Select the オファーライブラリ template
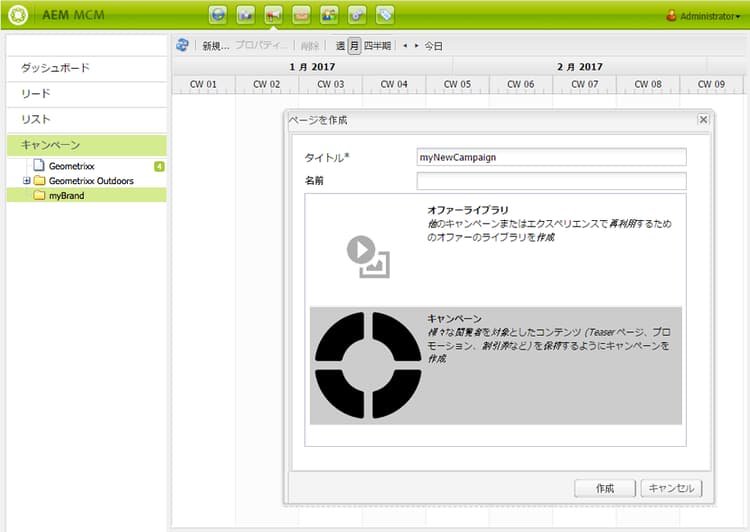The height and width of the screenshot is (532, 750). (x=496, y=251)
